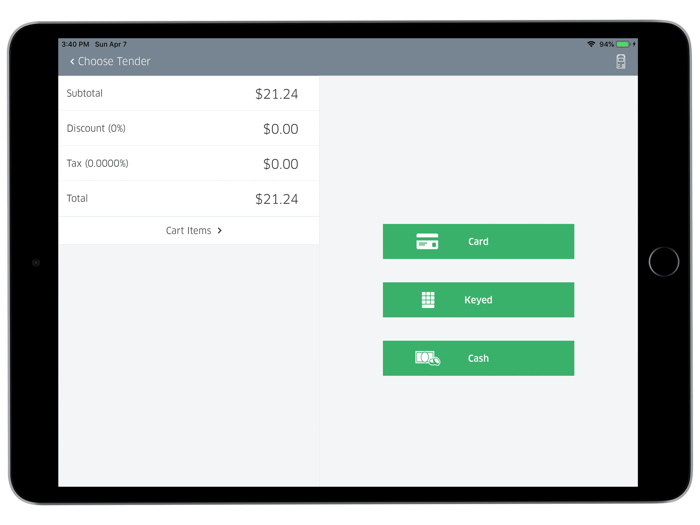Click the Discount amount $0.00
This screenshot has width=700, height=525.
pyautogui.click(x=280, y=129)
